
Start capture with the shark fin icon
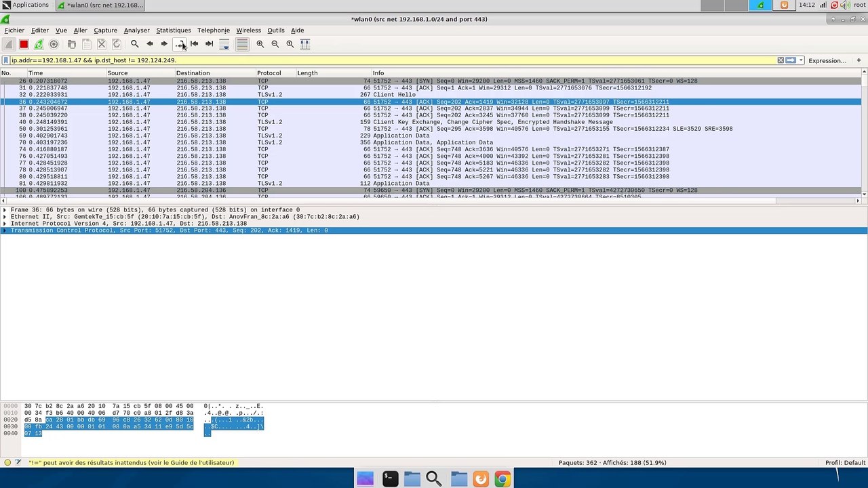[9, 44]
